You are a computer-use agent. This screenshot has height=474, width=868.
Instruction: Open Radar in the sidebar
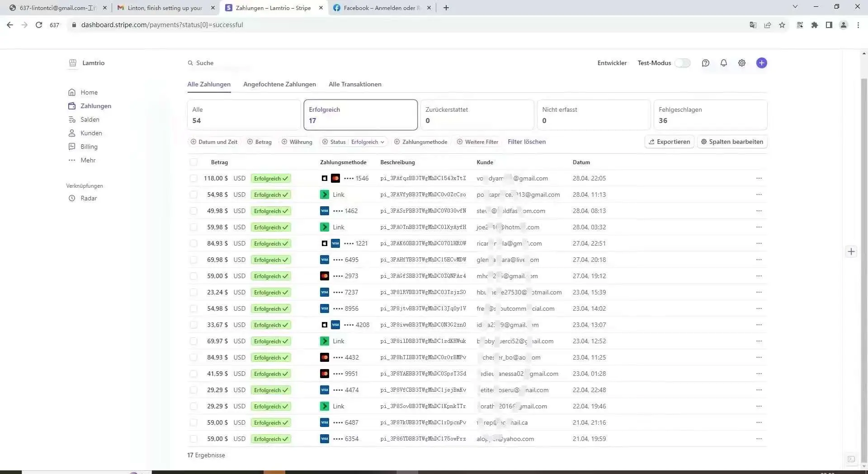pos(88,198)
